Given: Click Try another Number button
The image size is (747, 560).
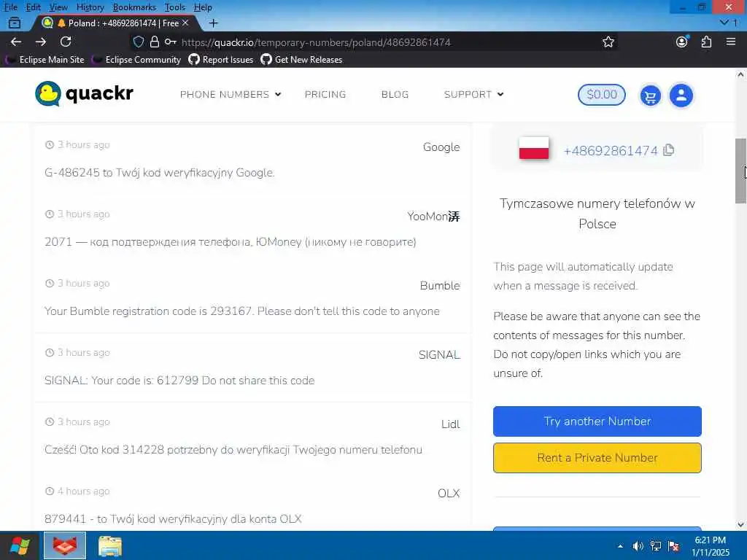Looking at the screenshot, I should (x=597, y=421).
